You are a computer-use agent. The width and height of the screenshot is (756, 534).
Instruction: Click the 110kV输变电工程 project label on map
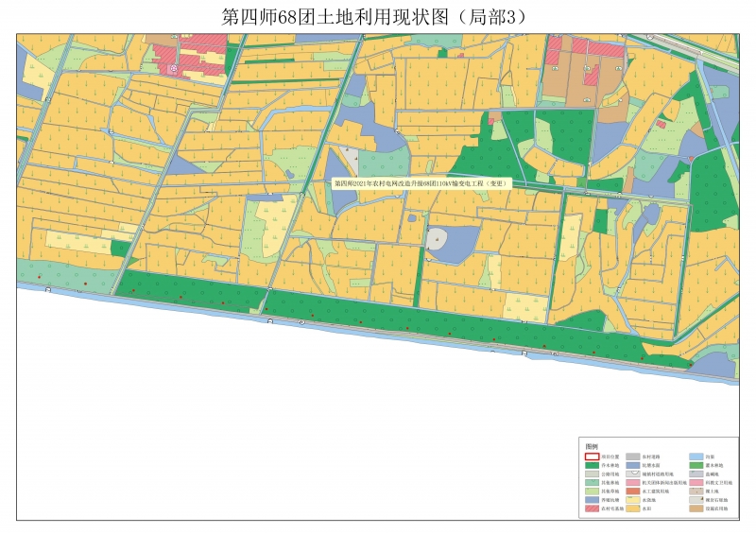[421, 182]
